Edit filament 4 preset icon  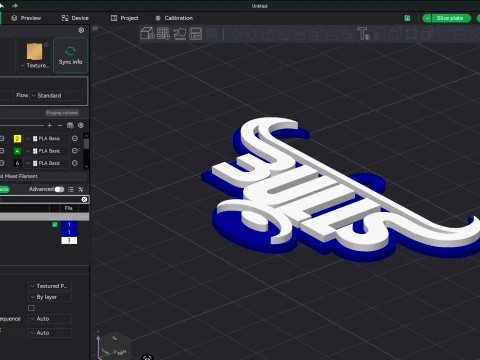(75, 151)
